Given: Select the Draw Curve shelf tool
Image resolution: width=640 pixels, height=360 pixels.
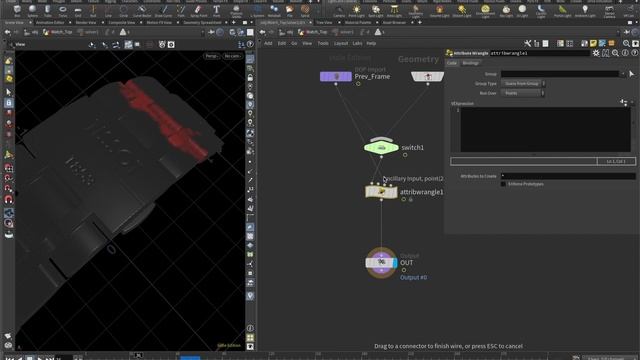Looking at the screenshot, I should point(163,11).
